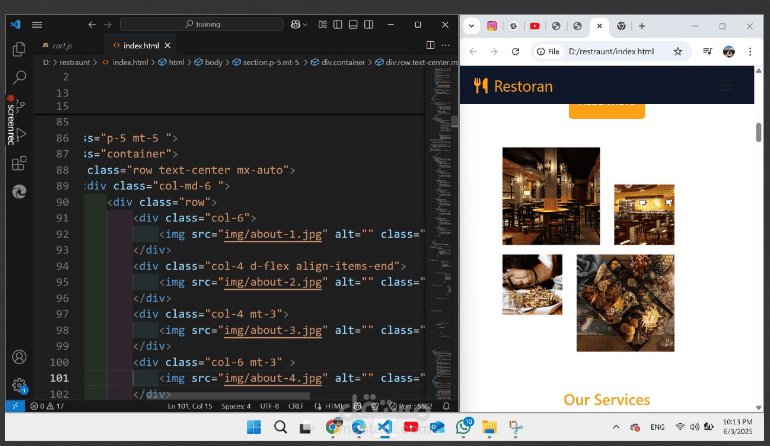This screenshot has width=770, height=446.
Task: Click the about-4 food platter image
Action: [625, 303]
